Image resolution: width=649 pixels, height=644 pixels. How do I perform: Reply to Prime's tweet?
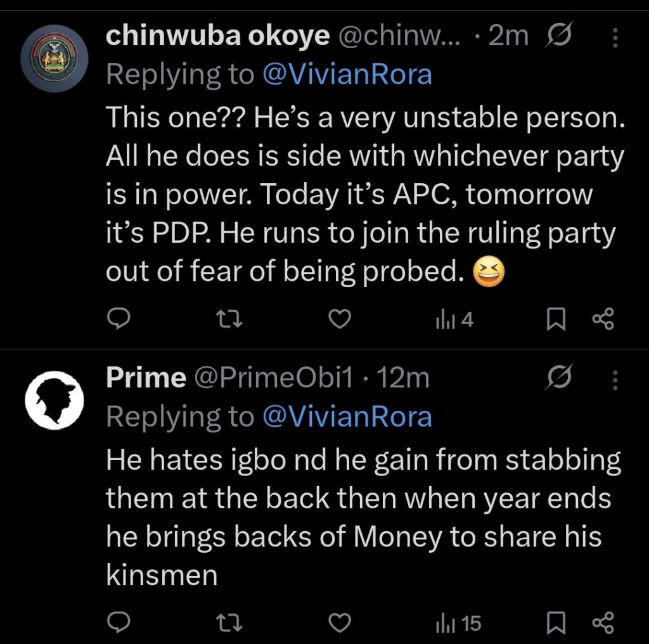[117, 624]
